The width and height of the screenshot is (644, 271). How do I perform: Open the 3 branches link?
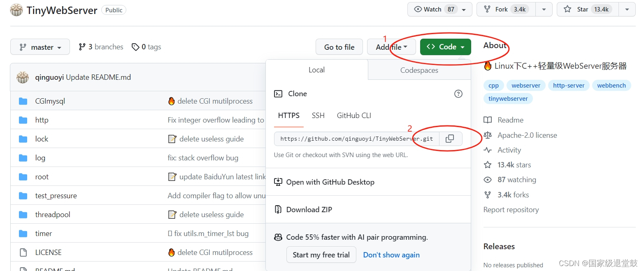(101, 47)
